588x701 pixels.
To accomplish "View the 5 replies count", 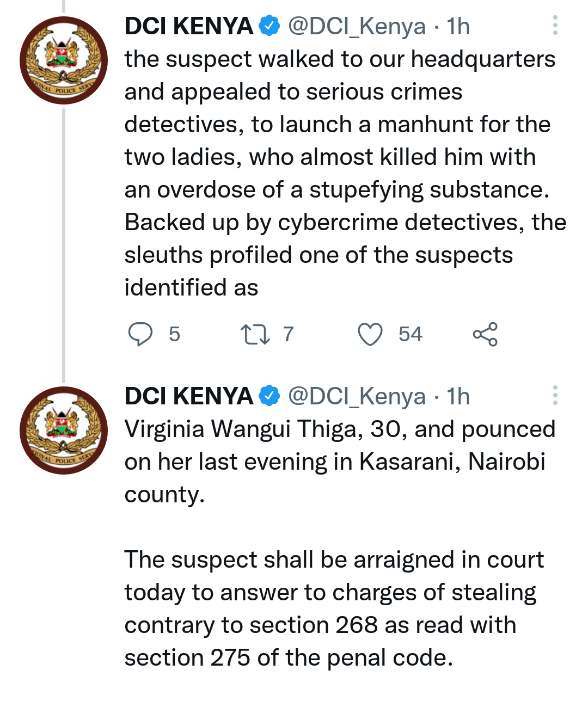I will click(x=174, y=334).
